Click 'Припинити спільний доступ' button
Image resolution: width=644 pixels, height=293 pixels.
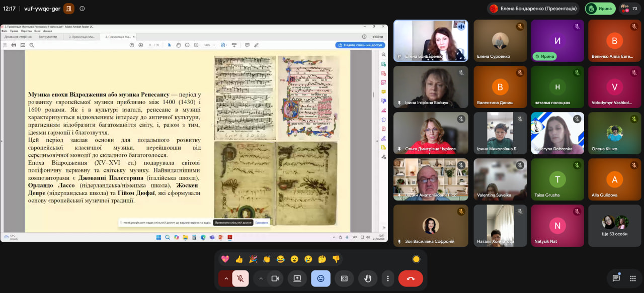tap(232, 222)
